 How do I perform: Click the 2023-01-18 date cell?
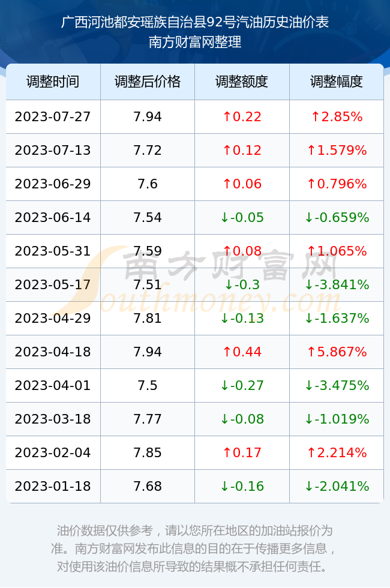point(53,487)
